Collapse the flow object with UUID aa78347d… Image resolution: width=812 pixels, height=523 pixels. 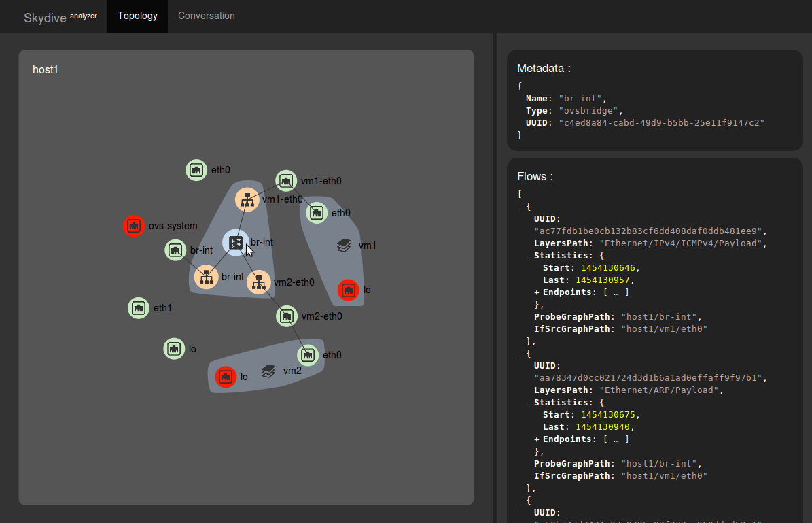pyautogui.click(x=520, y=354)
